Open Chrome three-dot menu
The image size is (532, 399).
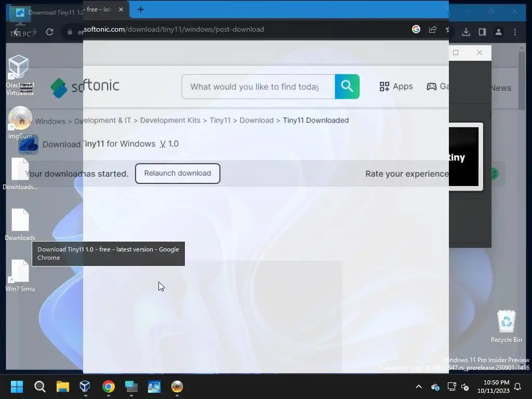pos(515,32)
